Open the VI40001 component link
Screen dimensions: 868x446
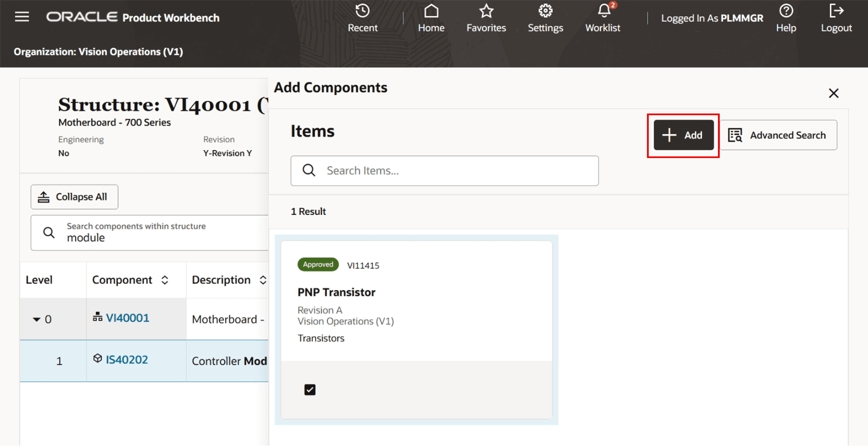pos(127,318)
